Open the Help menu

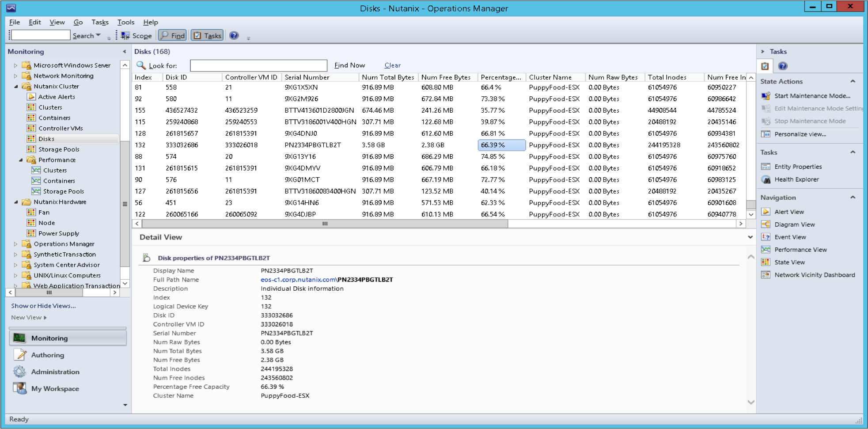coord(151,22)
